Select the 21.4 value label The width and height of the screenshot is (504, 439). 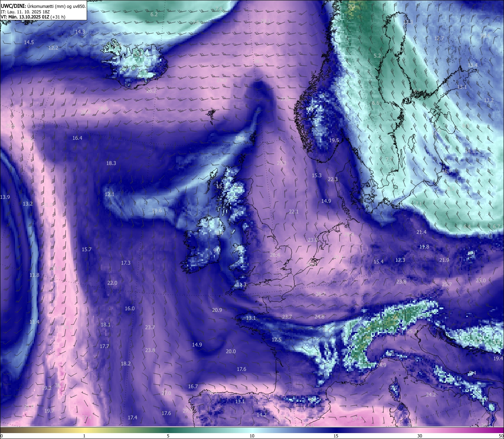pyautogui.click(x=421, y=232)
